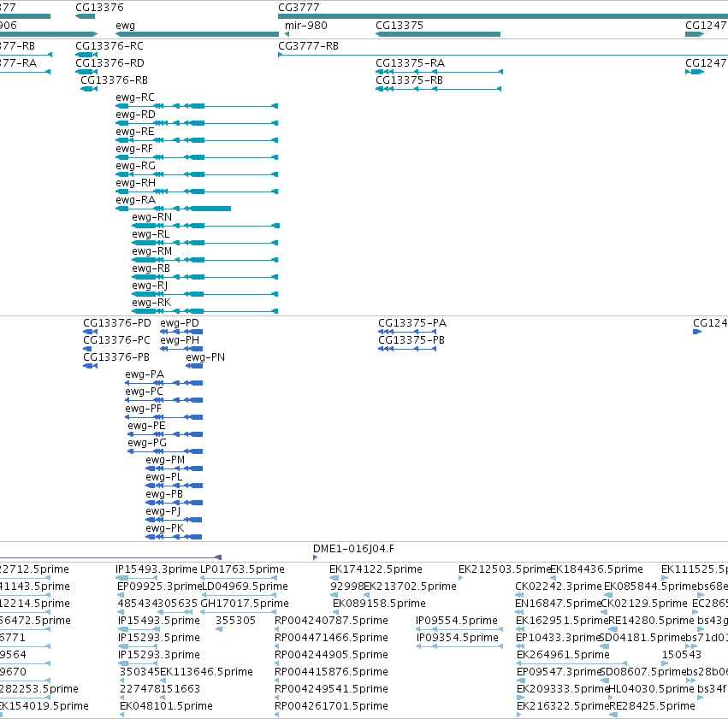
Task: Click the ewg-RC transcript label
Action: pyautogui.click(x=135, y=97)
